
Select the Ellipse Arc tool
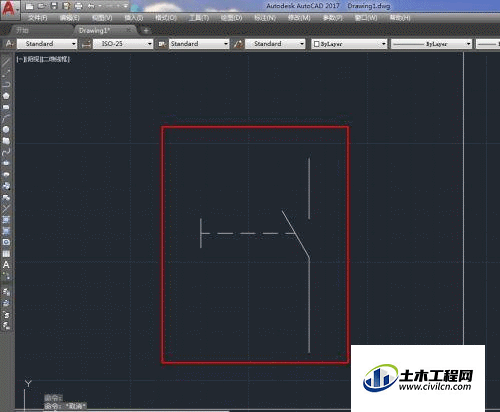click(6, 175)
